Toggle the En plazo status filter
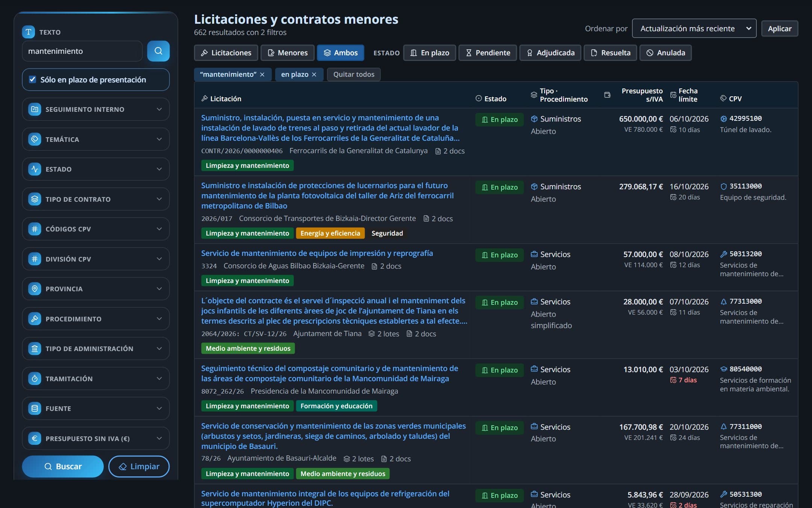Screen dimensions: 812x508 click(430, 53)
